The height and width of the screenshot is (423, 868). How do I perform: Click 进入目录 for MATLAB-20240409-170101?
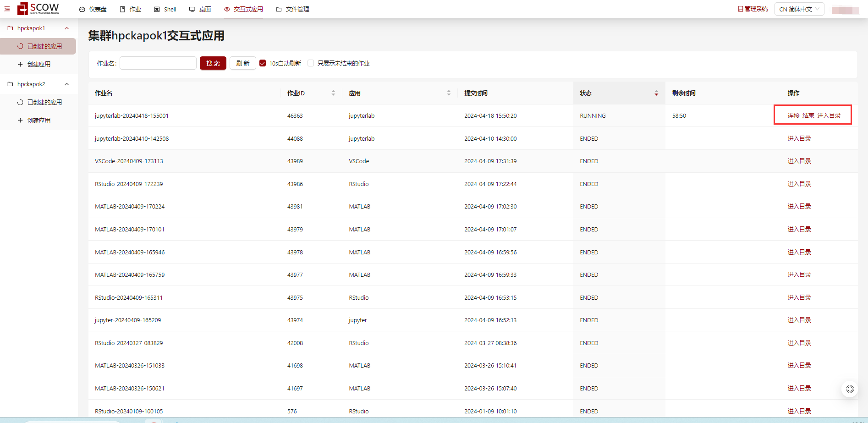coord(799,229)
